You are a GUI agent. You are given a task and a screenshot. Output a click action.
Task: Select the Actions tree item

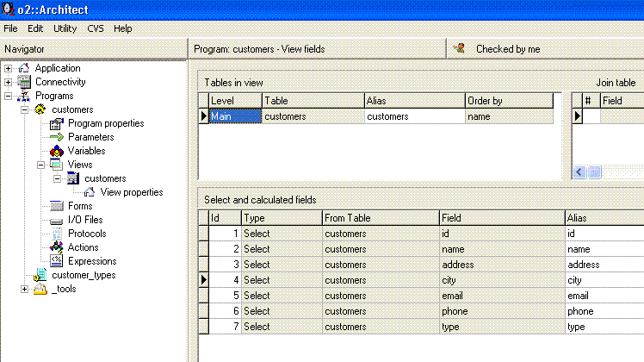(83, 247)
